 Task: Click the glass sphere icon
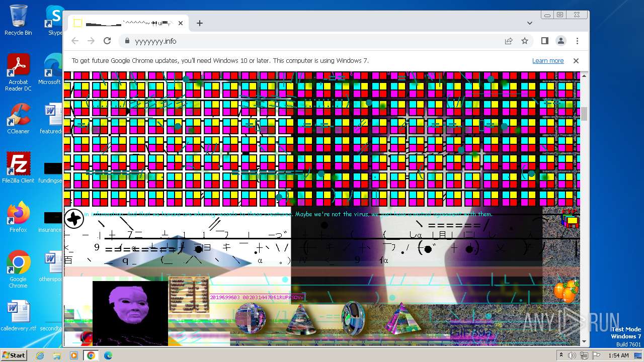(250, 318)
